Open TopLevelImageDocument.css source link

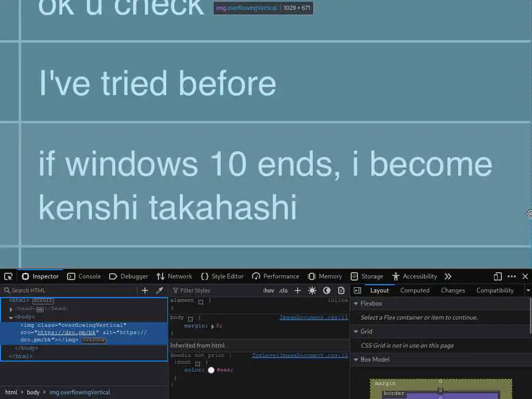(300, 355)
